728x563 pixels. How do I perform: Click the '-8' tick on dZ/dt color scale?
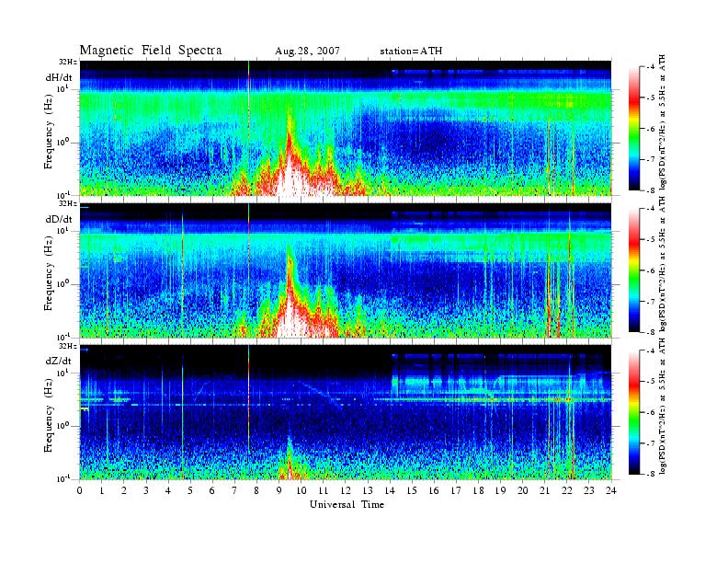651,474
